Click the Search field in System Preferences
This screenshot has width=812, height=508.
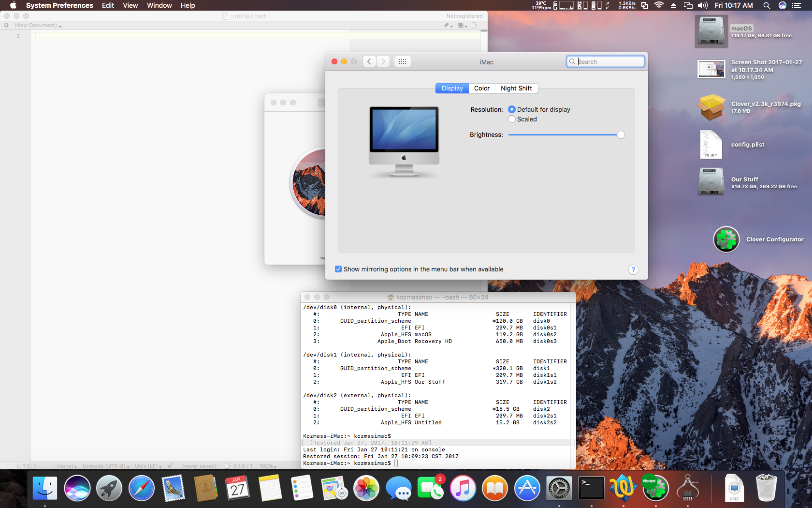coord(605,61)
